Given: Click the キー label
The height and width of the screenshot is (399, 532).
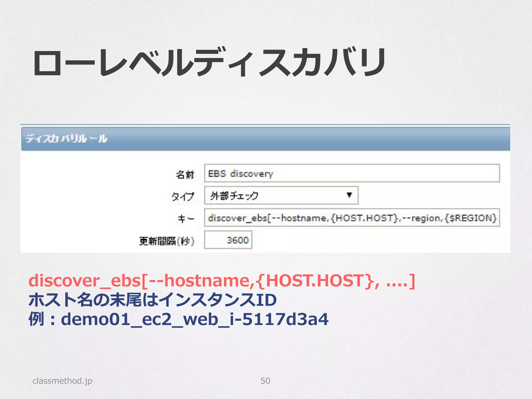Looking at the screenshot, I should pos(186,219).
